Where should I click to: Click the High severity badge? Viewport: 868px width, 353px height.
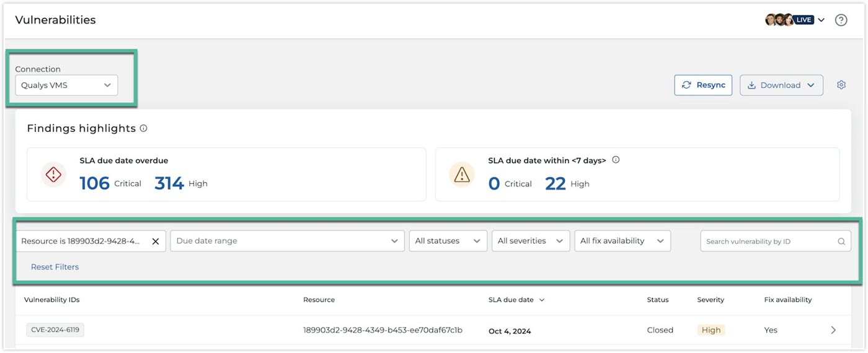pos(711,330)
